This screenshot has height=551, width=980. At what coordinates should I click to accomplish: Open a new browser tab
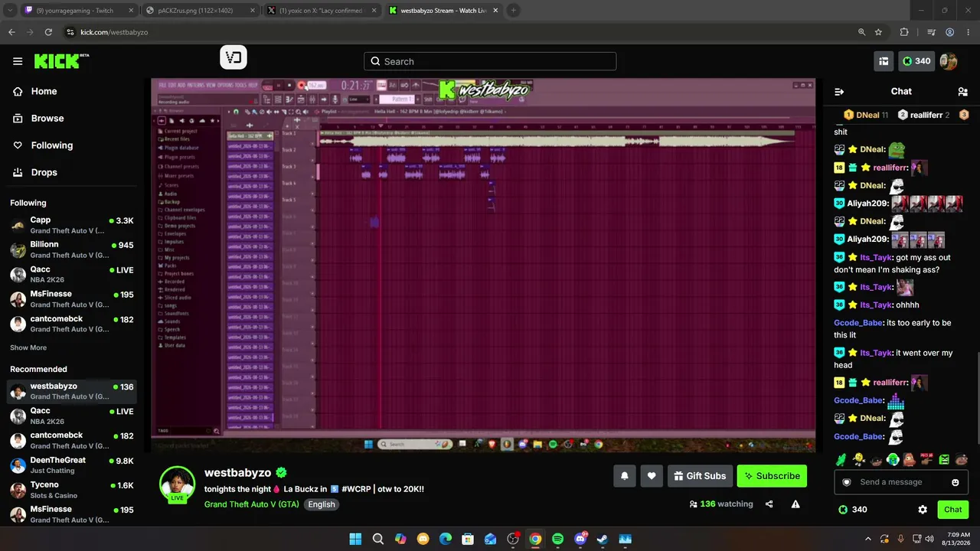point(513,11)
